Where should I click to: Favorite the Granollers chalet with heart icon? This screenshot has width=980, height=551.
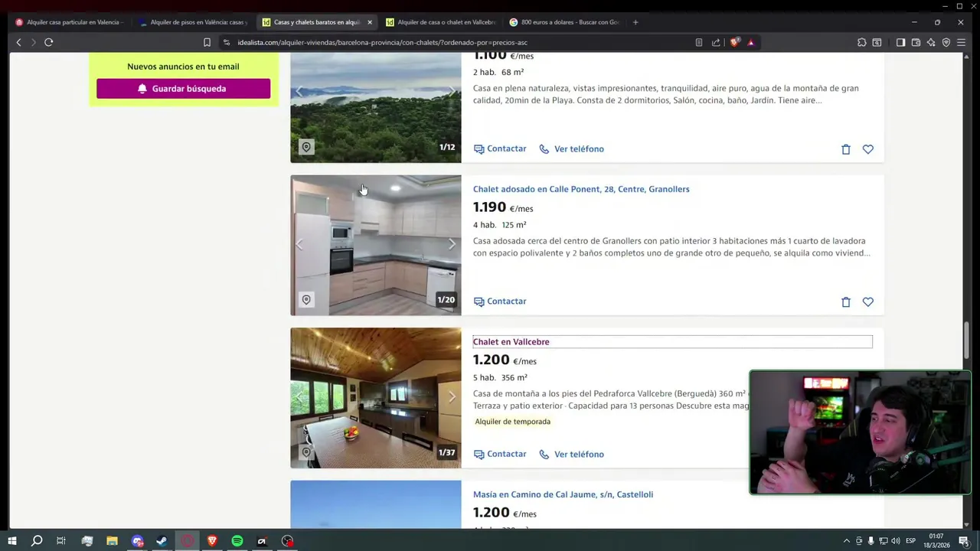[x=868, y=302]
